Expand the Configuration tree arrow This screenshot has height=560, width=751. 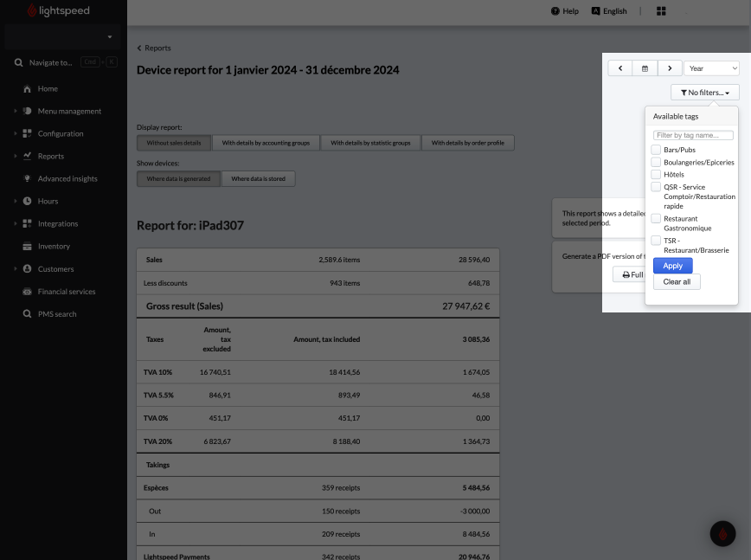16,133
